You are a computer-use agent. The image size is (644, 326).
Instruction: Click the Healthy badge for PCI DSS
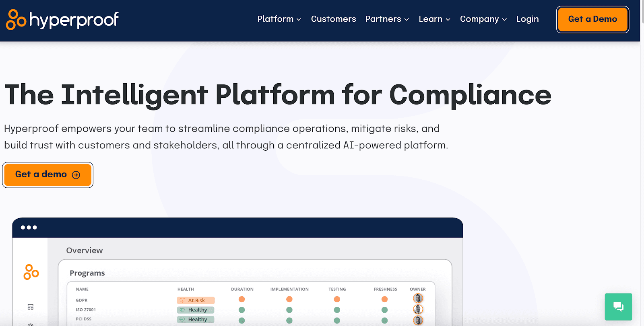coord(196,320)
